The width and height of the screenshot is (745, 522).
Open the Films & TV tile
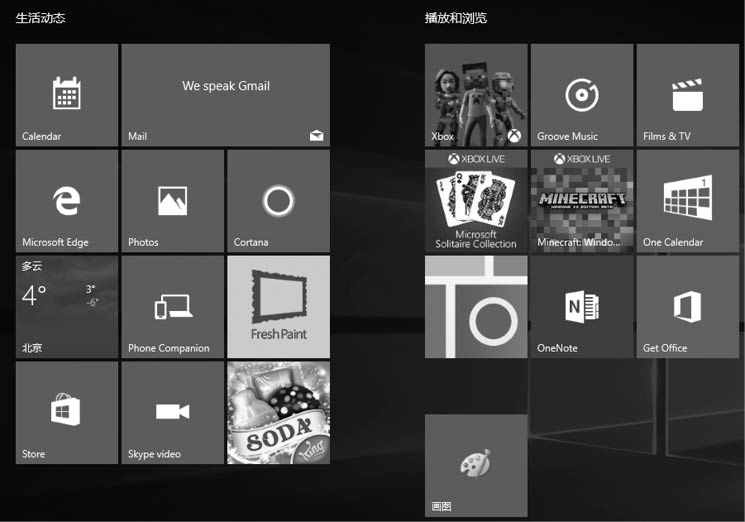[x=687, y=95]
